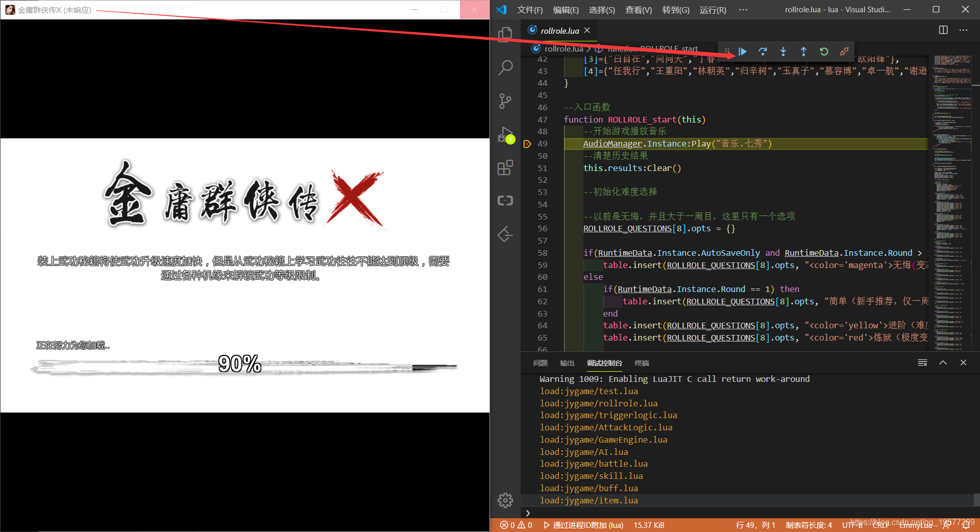
Task: Open the editor More Actions ellipsis
Action: click(963, 30)
